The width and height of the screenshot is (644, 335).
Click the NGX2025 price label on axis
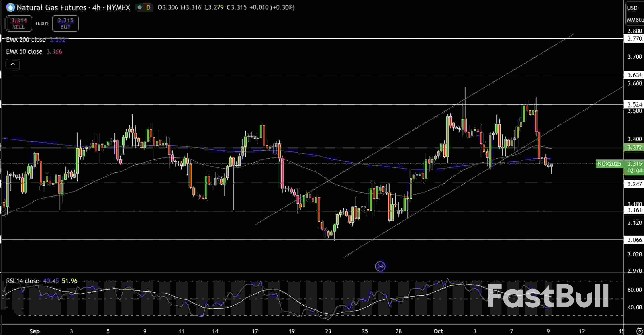609,164
